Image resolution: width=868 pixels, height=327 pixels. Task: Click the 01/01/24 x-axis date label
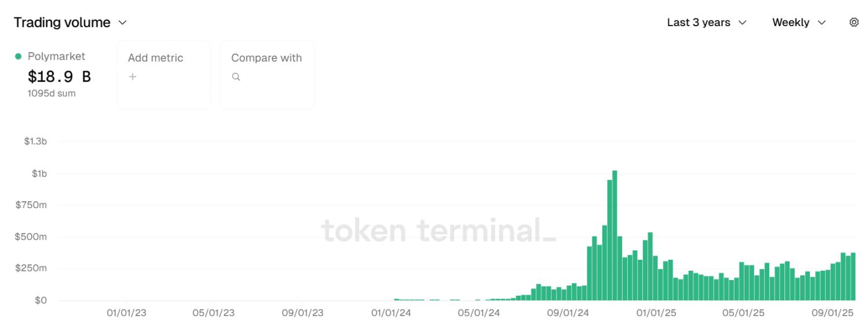pyautogui.click(x=391, y=313)
